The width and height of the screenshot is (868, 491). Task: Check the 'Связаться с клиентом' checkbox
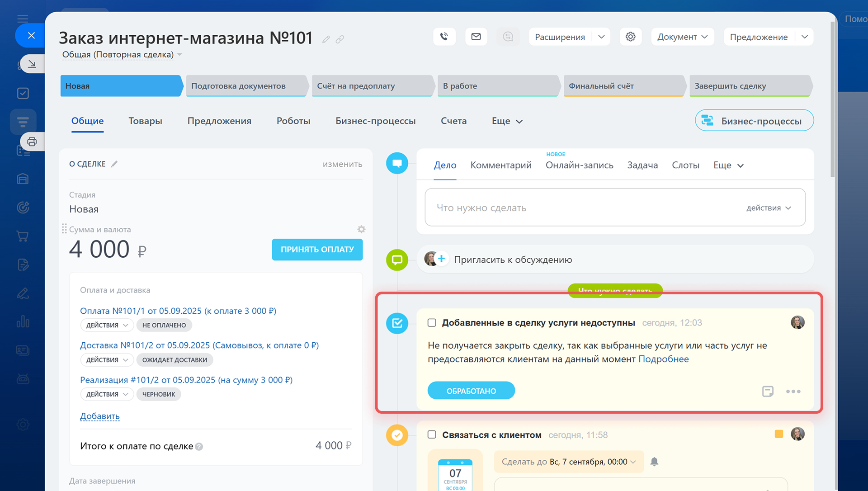[x=432, y=434]
